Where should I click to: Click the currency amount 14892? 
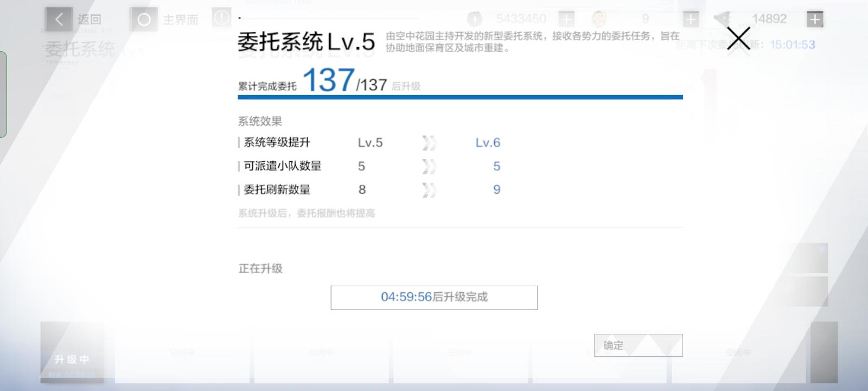coord(769,19)
